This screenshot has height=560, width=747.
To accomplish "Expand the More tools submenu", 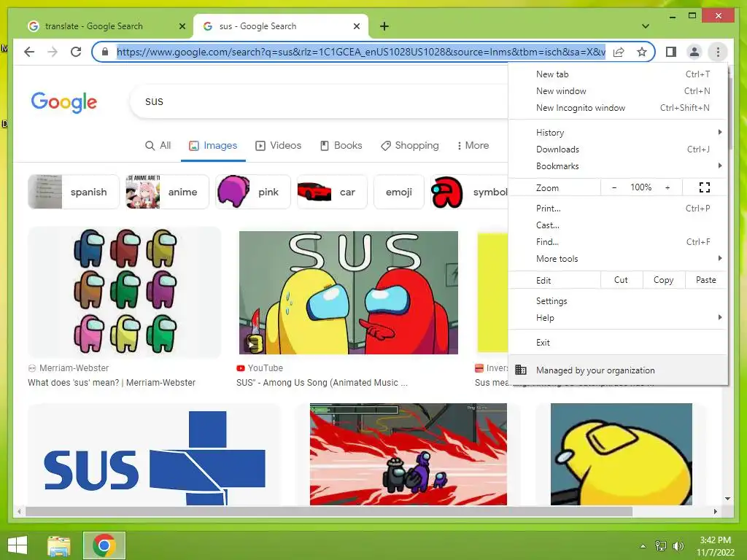I will tap(618, 259).
